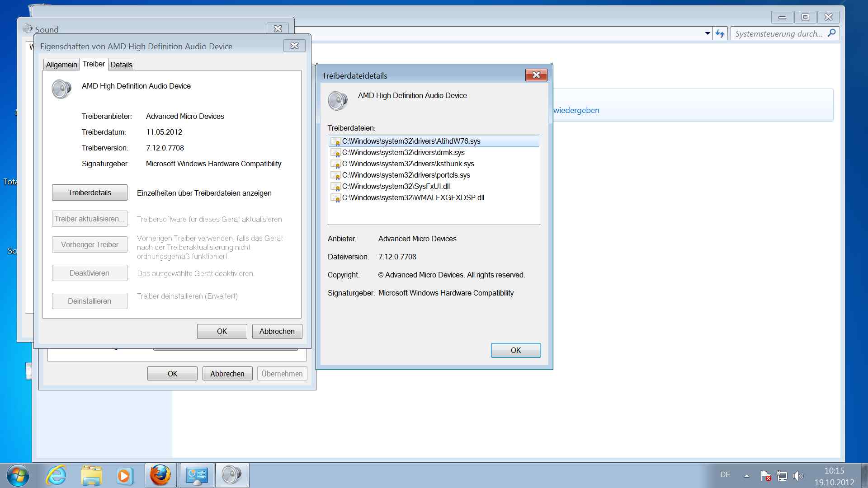This screenshot has height=488, width=868.
Task: Switch to the Allgemein tab
Action: (61, 65)
